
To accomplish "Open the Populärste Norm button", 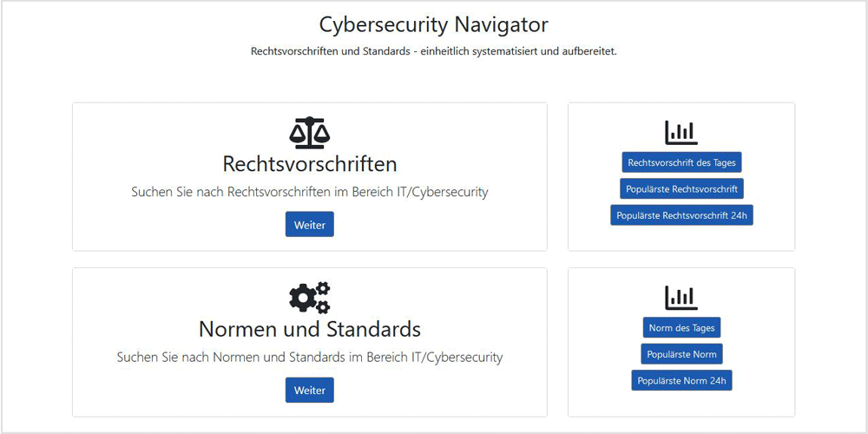I will point(681,354).
